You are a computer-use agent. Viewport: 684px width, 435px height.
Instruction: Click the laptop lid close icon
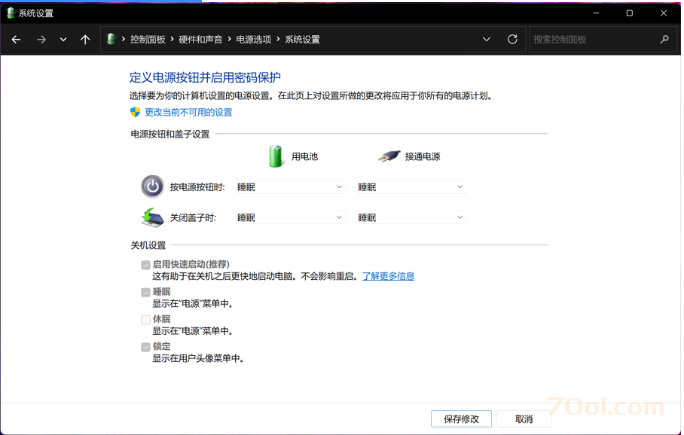(152, 217)
